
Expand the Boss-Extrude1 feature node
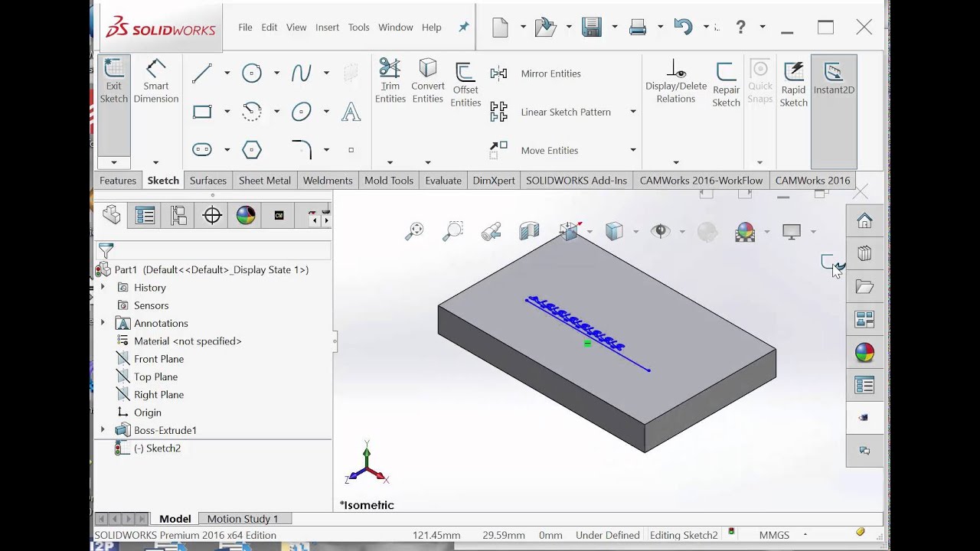(x=103, y=430)
